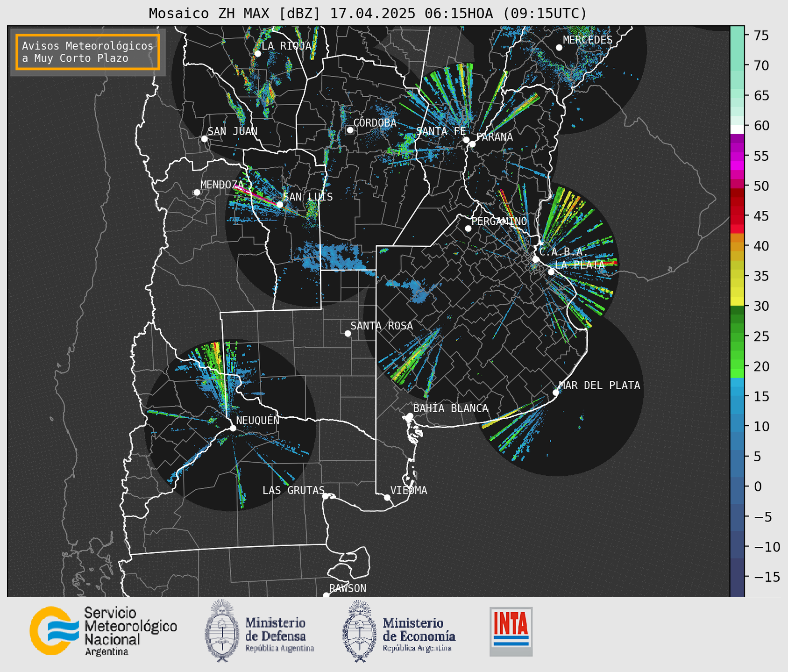Viewport: 788px width, 672px height.
Task: Click the 'SANTA ROSA' map label
Action: [382, 326]
